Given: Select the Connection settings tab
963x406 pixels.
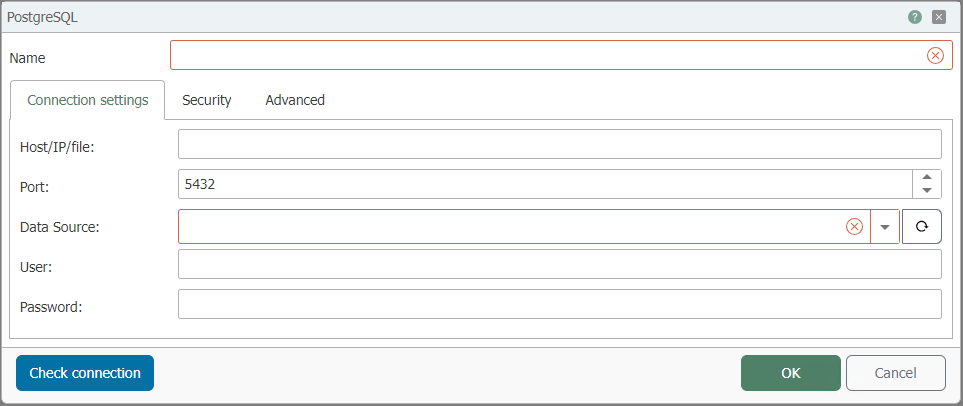Looking at the screenshot, I should (88, 100).
